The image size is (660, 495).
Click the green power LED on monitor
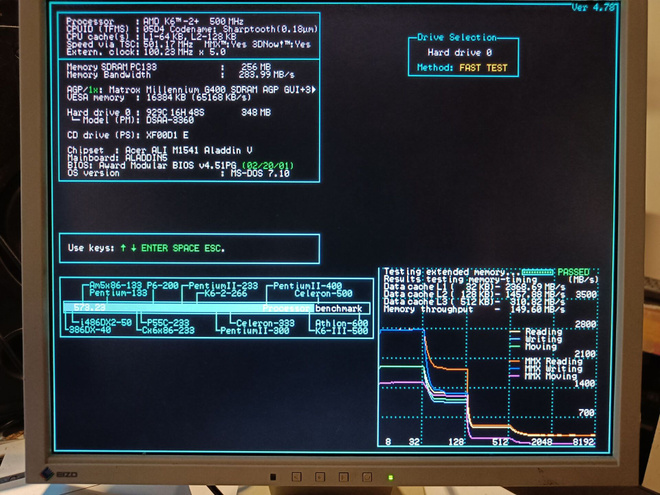pos(391,477)
